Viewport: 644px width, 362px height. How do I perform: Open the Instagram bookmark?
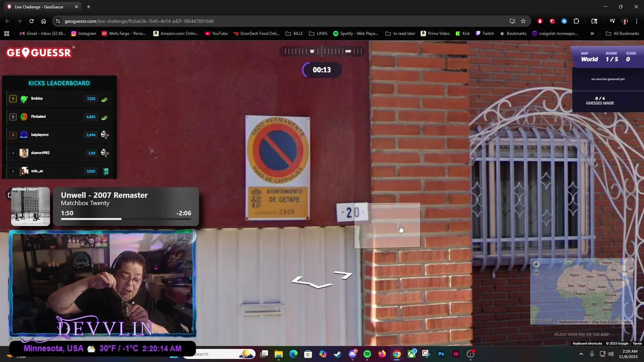(x=84, y=34)
